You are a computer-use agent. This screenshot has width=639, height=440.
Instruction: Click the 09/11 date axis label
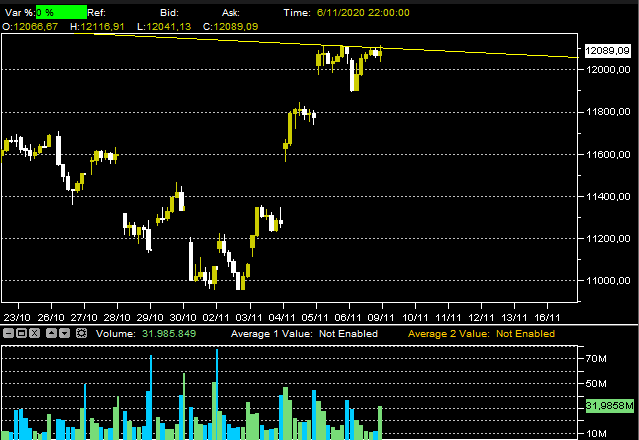pyautogui.click(x=381, y=317)
